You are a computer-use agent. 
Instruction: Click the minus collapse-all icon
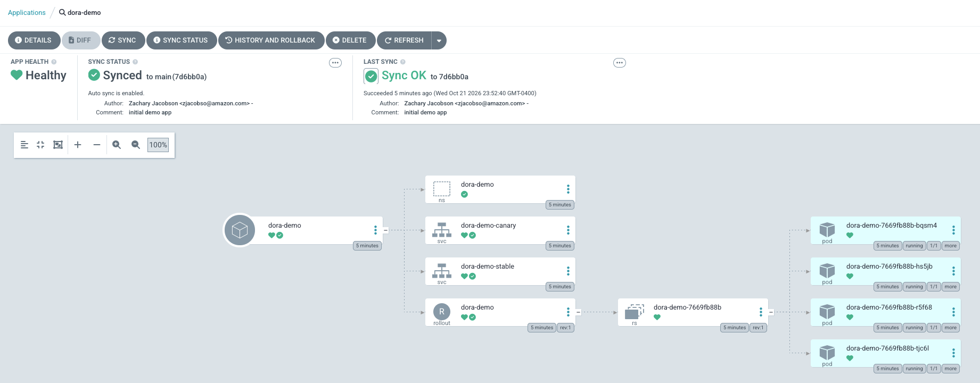97,145
